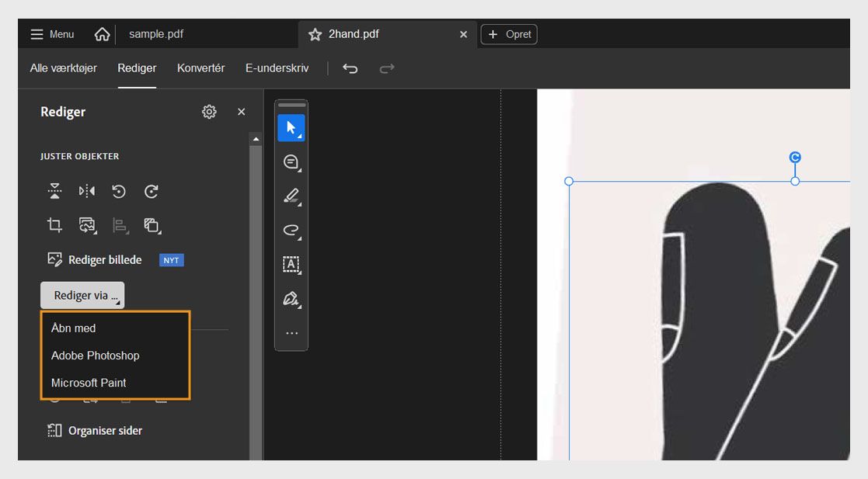Image resolution: width=868 pixels, height=479 pixels.
Task: Pick the Highlighter tool
Action: click(x=291, y=196)
